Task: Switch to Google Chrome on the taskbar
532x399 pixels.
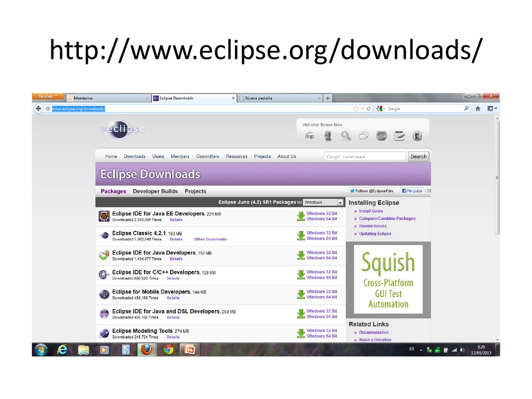Action: tap(169, 350)
